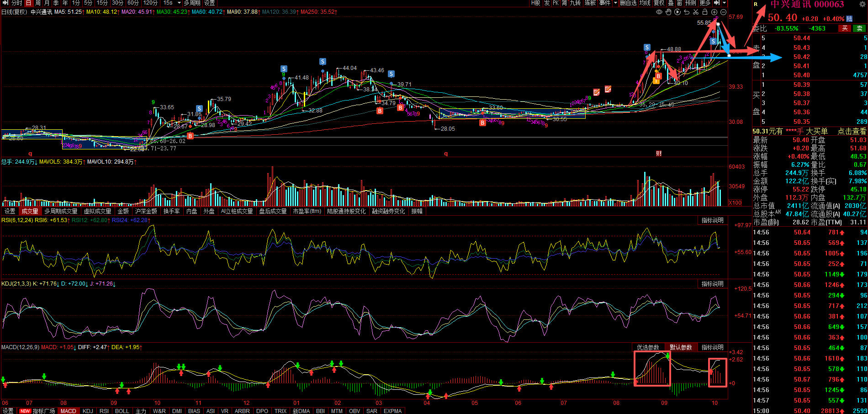The image size is (868, 414).
Task: Select the hand pan tool icon
Action: coord(668,12)
